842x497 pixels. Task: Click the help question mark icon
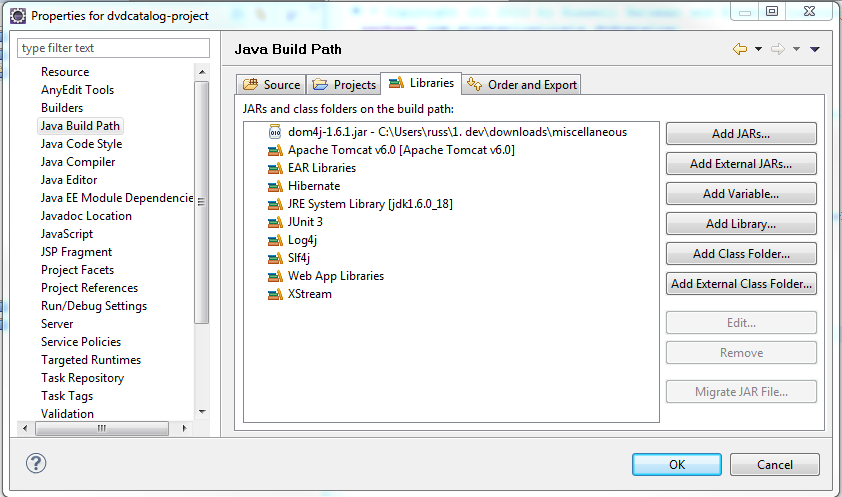(x=36, y=463)
